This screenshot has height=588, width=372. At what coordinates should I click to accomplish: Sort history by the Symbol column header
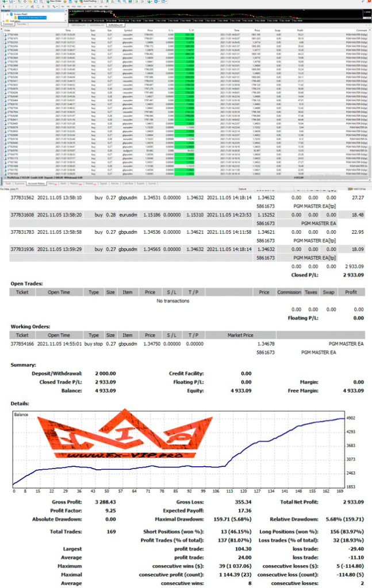pos(128,30)
